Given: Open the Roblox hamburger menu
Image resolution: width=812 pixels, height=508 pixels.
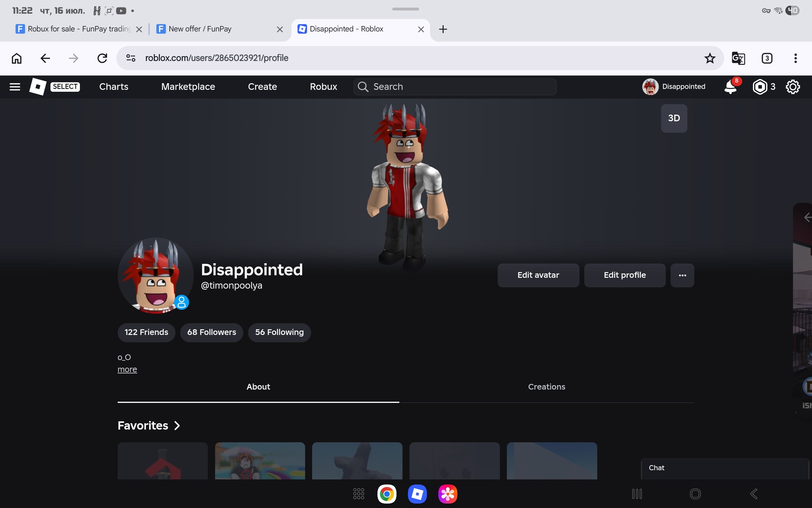Looking at the screenshot, I should point(15,87).
